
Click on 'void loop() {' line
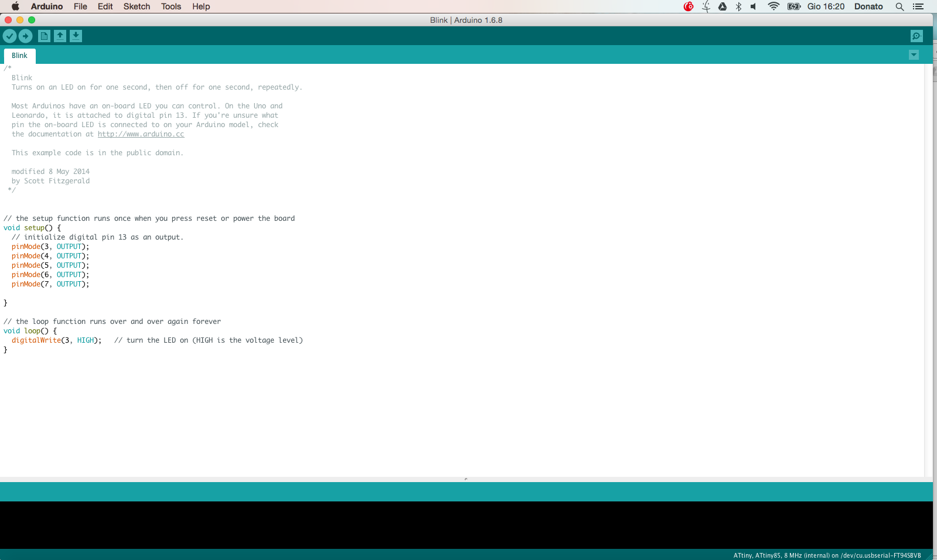point(30,331)
